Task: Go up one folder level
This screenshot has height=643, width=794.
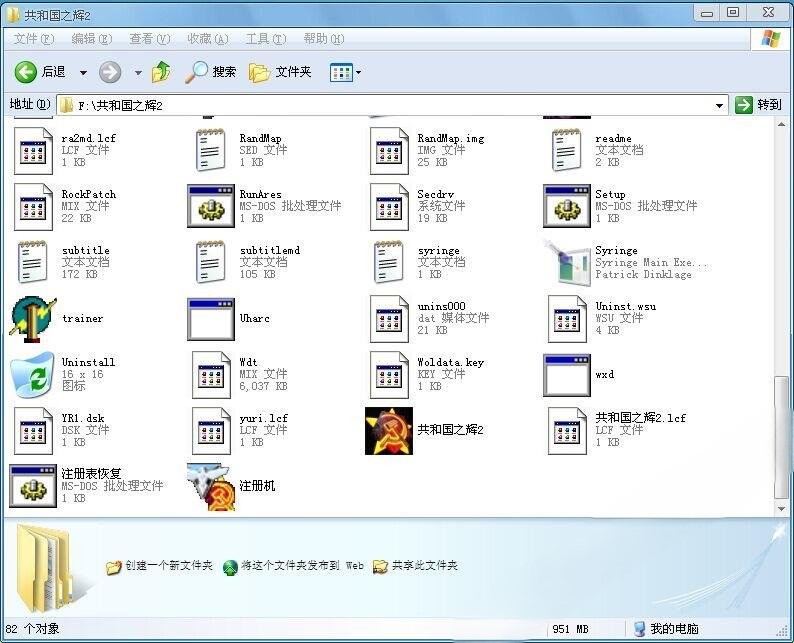Action: [162, 72]
